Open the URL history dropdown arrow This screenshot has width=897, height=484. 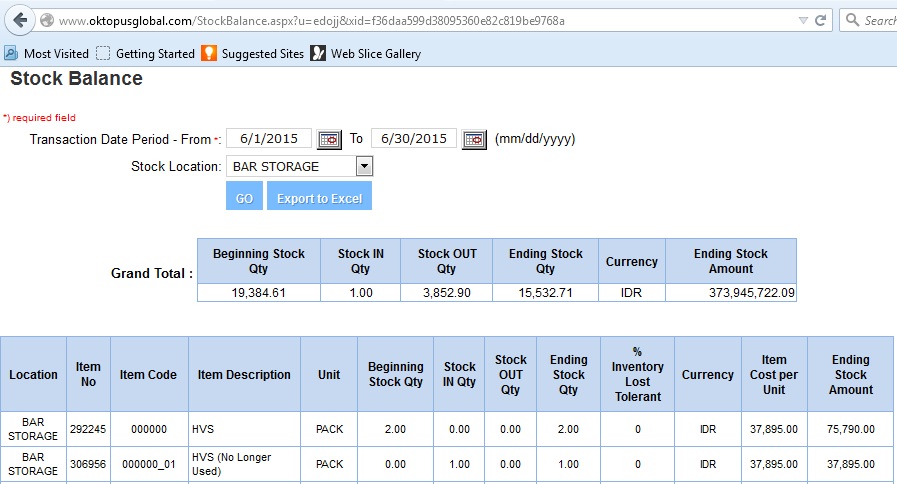coord(803,20)
